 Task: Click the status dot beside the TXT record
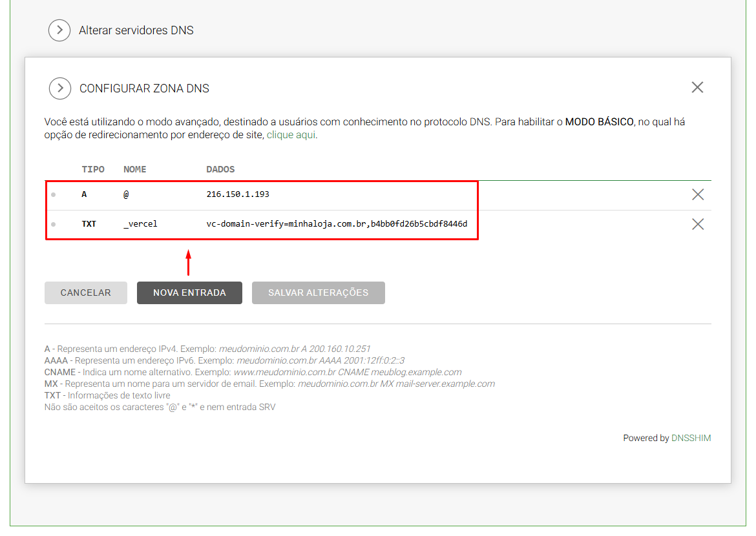click(53, 224)
